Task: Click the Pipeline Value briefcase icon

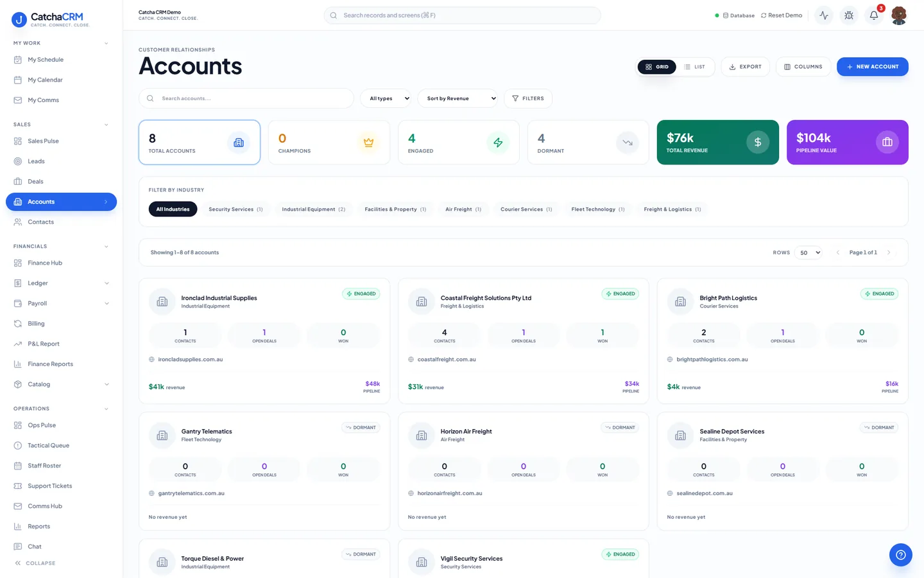Action: (887, 142)
